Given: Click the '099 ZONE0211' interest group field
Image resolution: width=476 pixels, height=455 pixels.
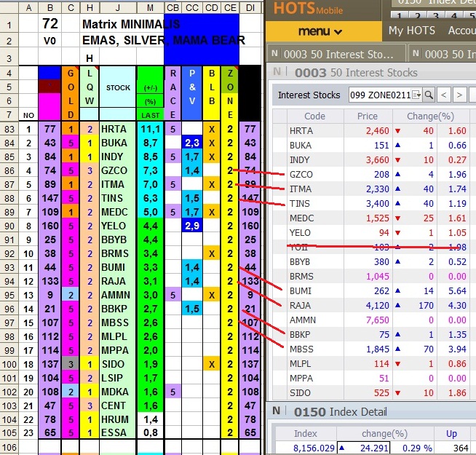Looking at the screenshot, I should point(381,95).
